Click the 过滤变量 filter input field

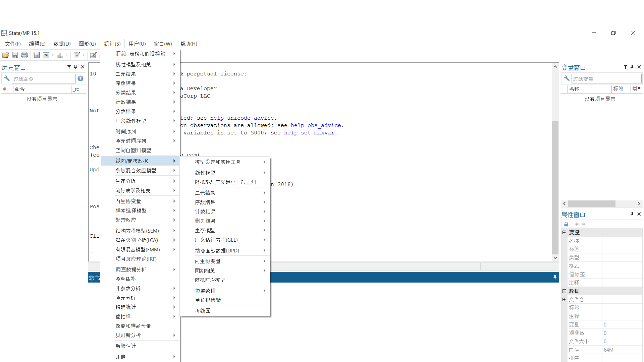[606, 79]
